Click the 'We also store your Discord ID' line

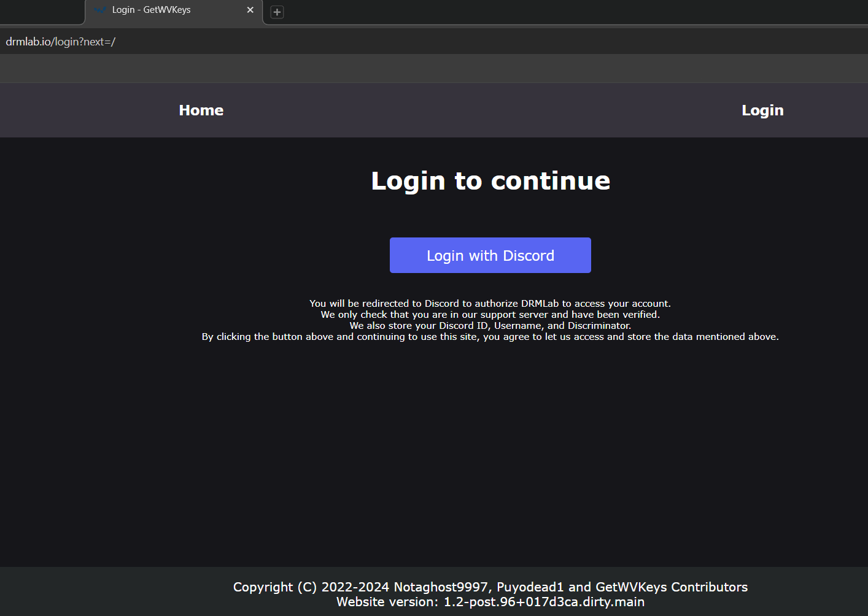click(x=490, y=325)
